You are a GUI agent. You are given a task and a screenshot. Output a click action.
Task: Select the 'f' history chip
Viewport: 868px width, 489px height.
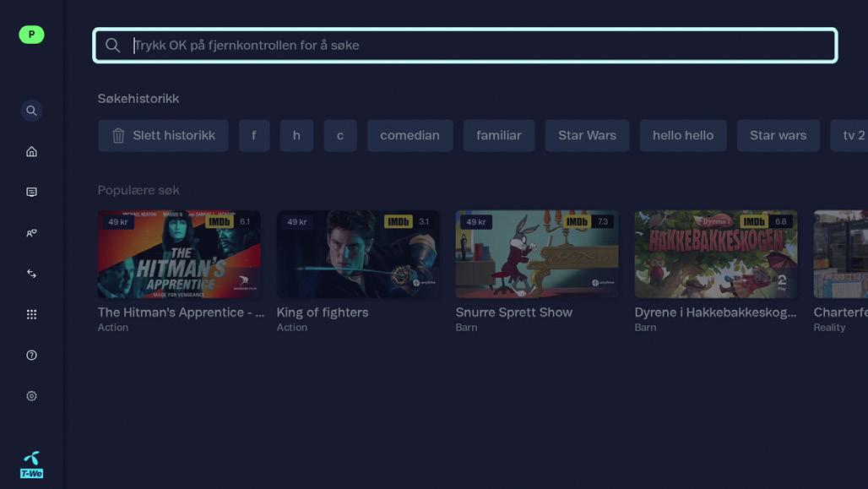(254, 136)
